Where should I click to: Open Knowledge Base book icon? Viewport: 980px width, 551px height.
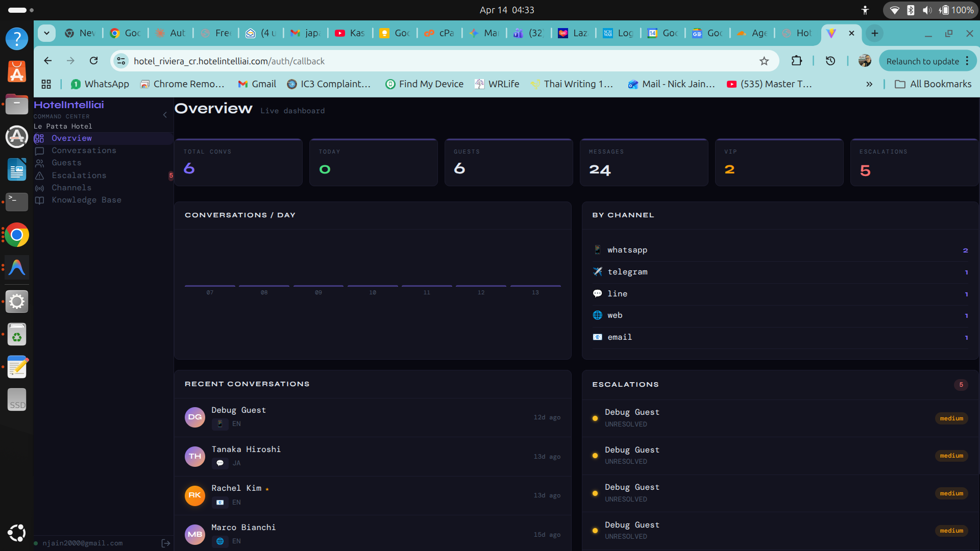(x=39, y=201)
